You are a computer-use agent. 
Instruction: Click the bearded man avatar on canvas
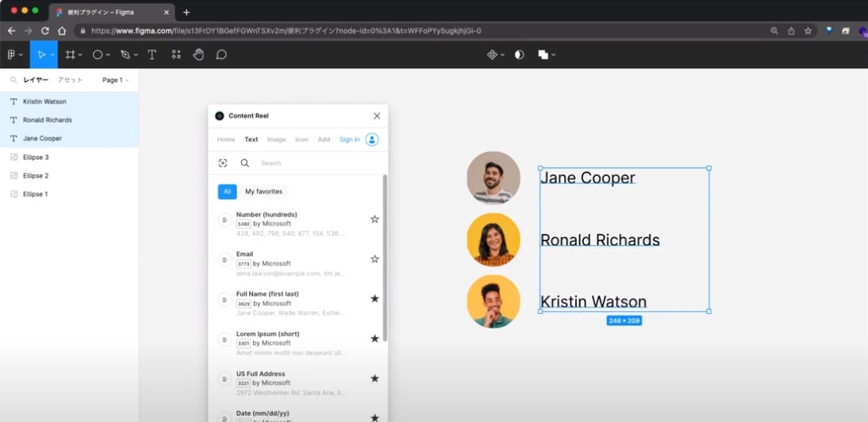(493, 178)
